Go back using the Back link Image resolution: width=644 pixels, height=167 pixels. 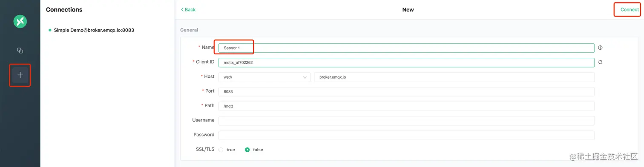(x=188, y=9)
